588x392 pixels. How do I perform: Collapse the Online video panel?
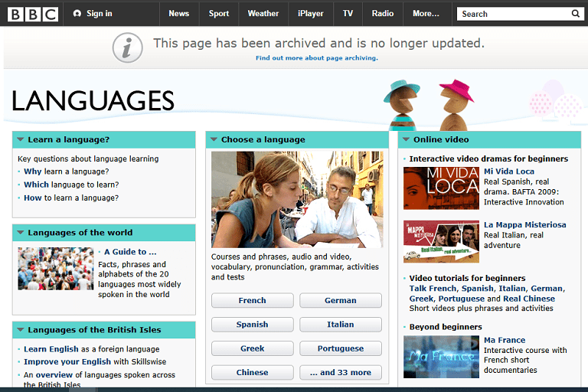tap(406, 139)
